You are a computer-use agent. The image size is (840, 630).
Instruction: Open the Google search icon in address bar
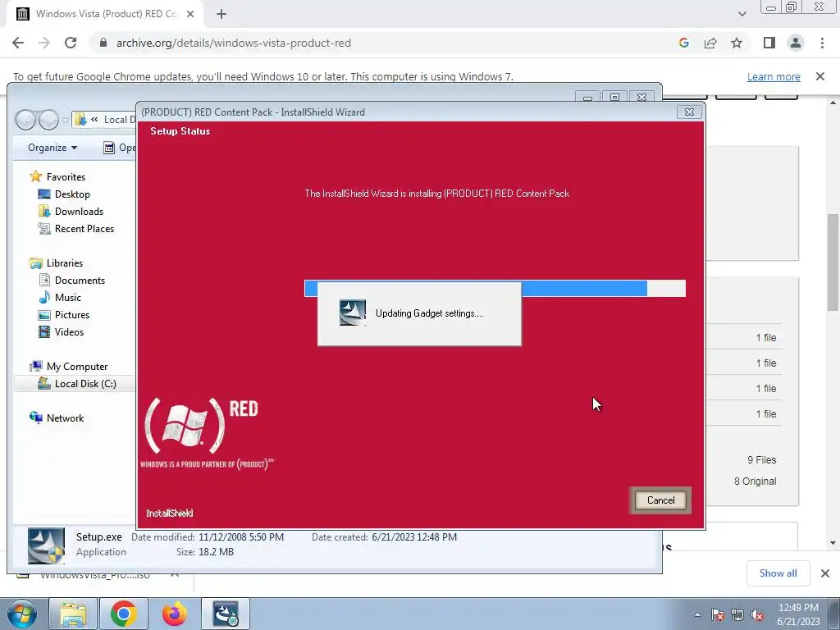(683, 43)
